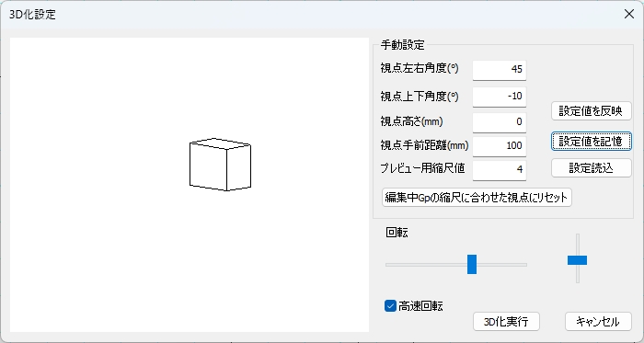644x343 pixels.
Task: Close the 3D化設定 dialog window
Action: pos(628,14)
